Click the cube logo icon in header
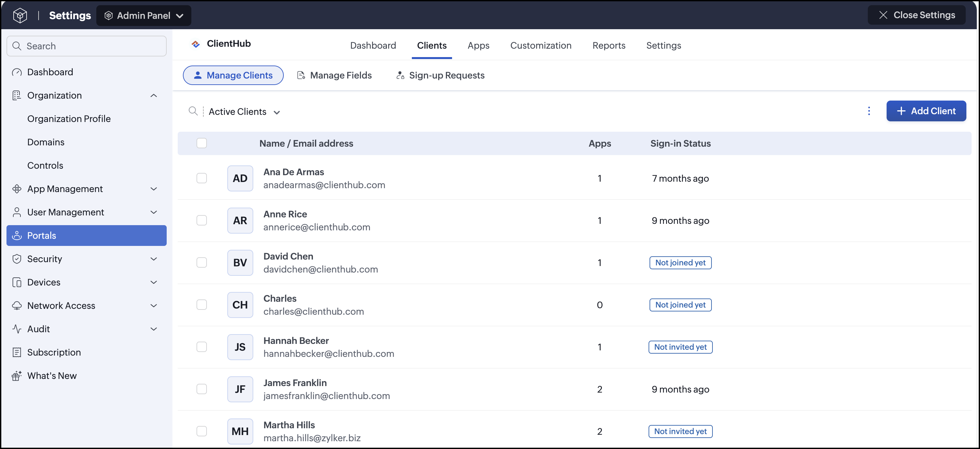The height and width of the screenshot is (449, 980). [x=20, y=16]
